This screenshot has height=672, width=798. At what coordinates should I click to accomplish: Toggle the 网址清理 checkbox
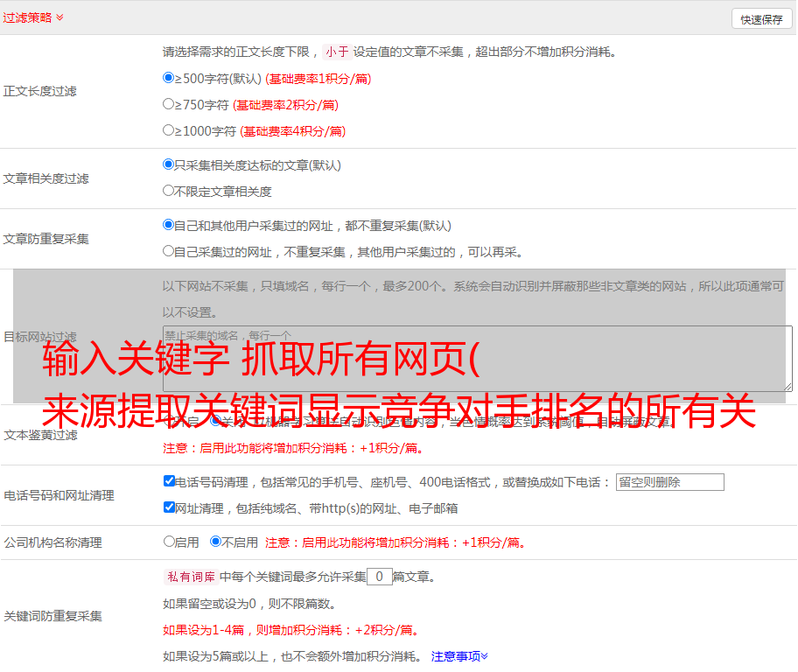169,507
